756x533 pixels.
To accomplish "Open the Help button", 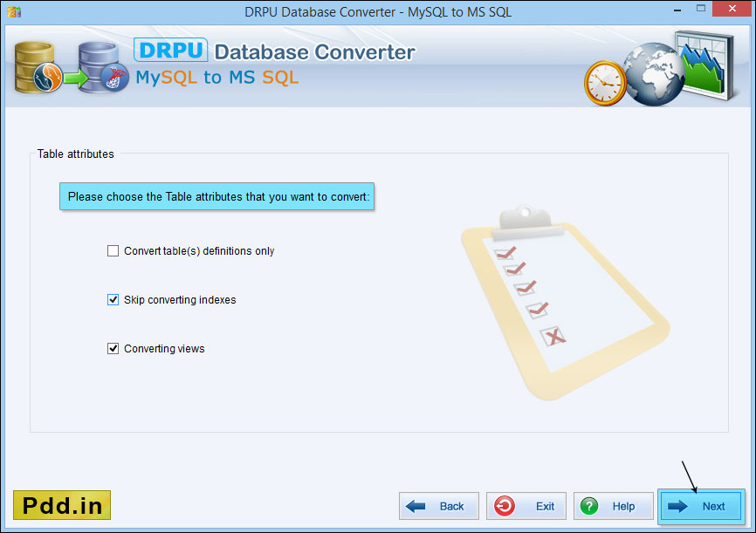I will click(614, 506).
